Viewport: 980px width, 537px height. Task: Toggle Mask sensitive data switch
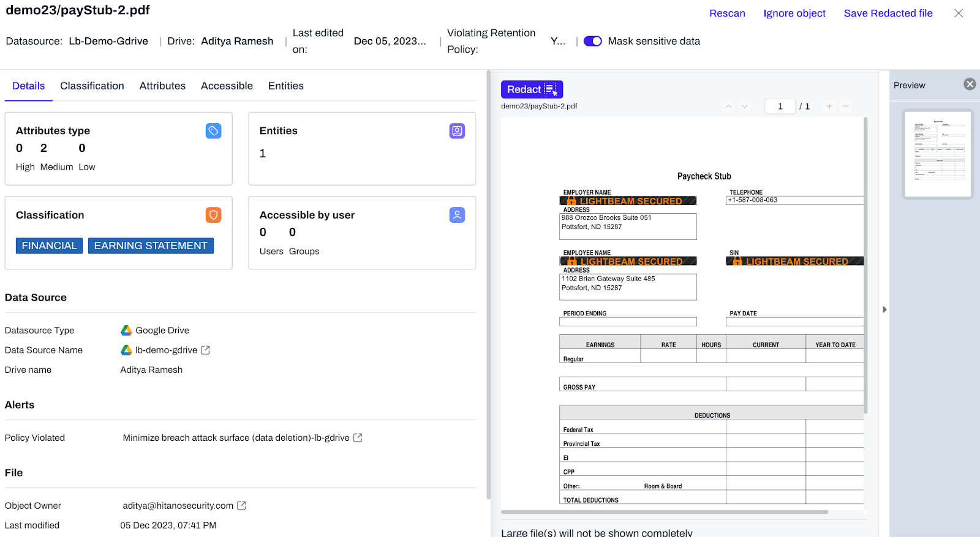coord(592,41)
